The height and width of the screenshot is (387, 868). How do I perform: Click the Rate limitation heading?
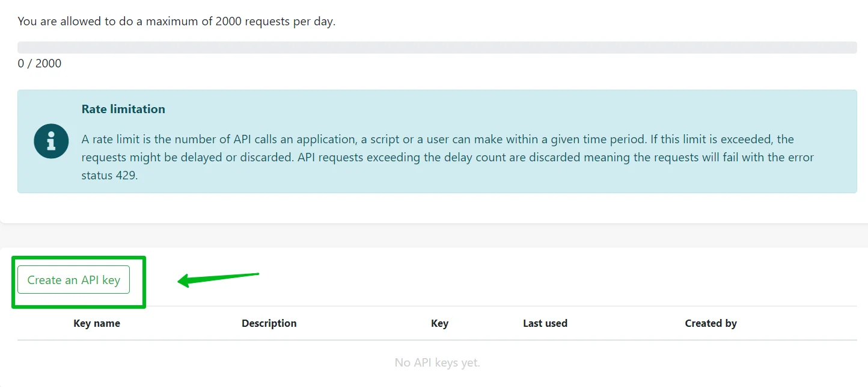[123, 109]
